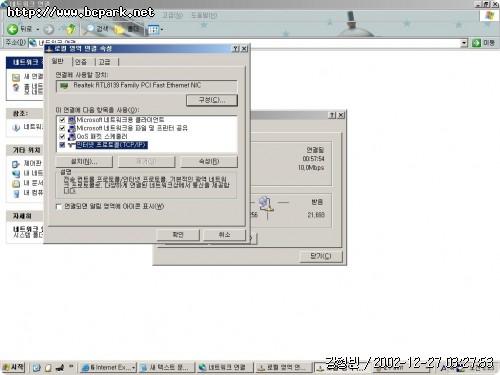The height and width of the screenshot is (375, 500).
Task: Collapse the 자세히 details section header
Action: (x=25, y=216)
